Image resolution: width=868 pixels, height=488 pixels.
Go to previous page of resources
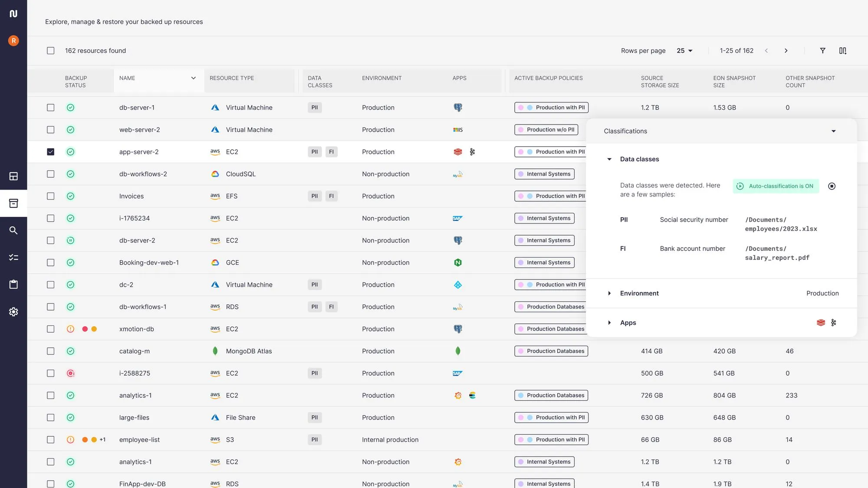[766, 51]
